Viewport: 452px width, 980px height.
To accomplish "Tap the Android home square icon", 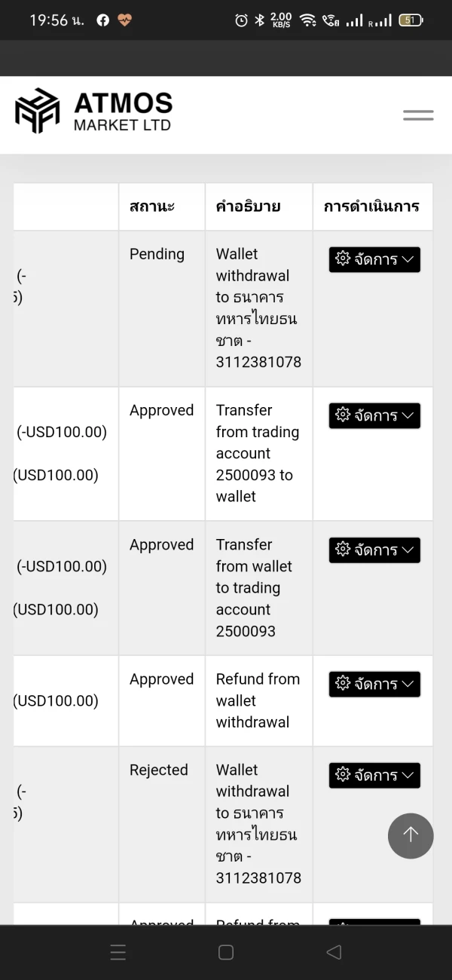I will (x=226, y=952).
